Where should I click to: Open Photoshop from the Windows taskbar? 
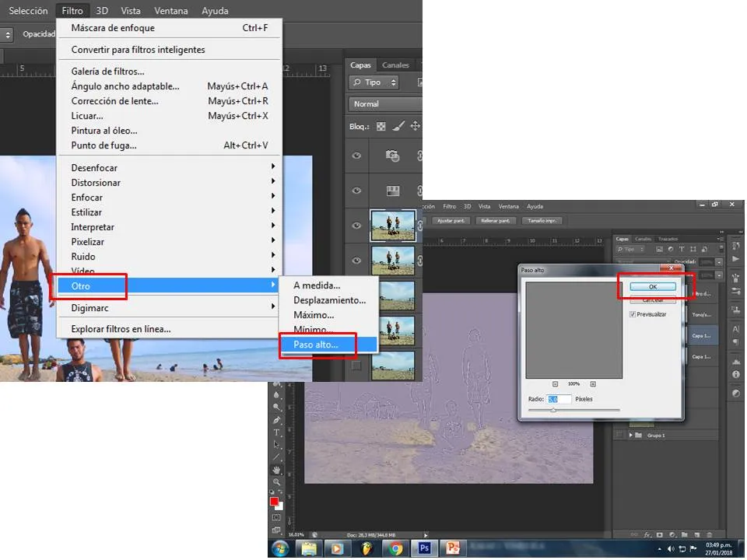pyautogui.click(x=424, y=548)
